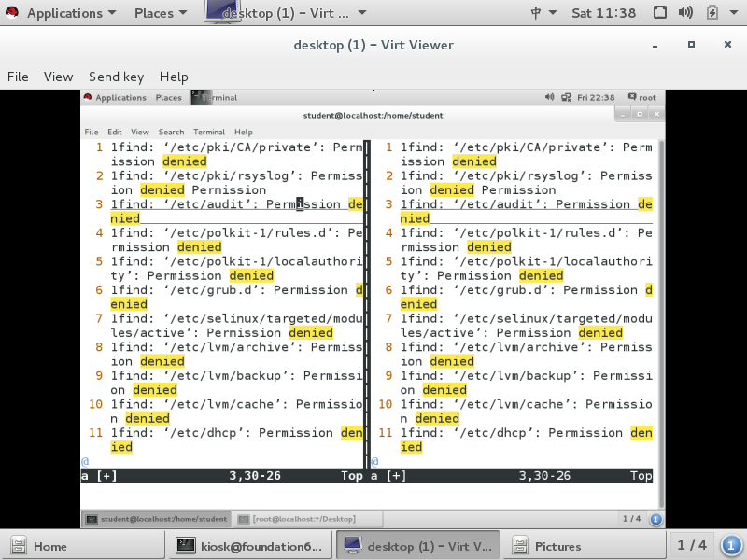Image resolution: width=747 pixels, height=560 pixels.
Task: Switch to kiosk@foundation terminal in taskbar
Action: point(248,546)
